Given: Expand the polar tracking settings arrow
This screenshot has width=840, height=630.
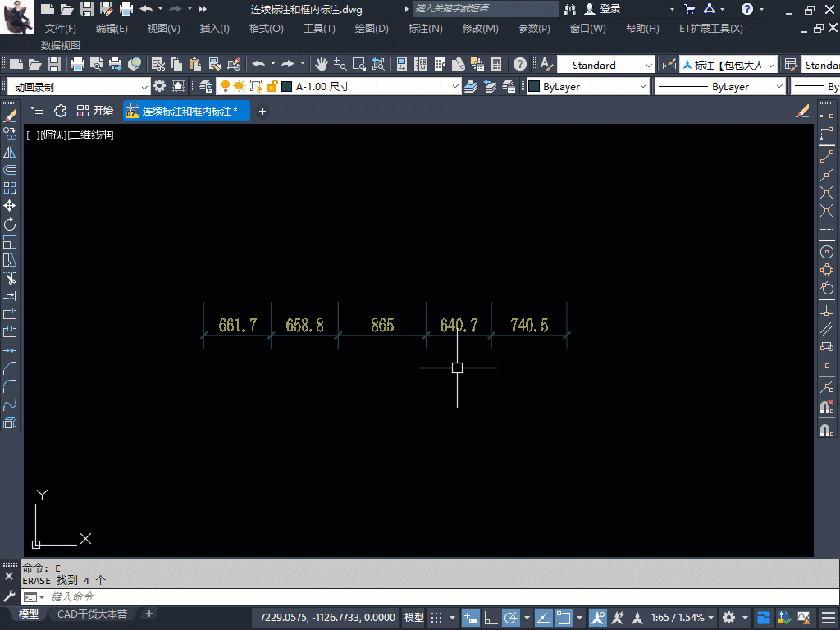Looking at the screenshot, I should pos(527,618).
